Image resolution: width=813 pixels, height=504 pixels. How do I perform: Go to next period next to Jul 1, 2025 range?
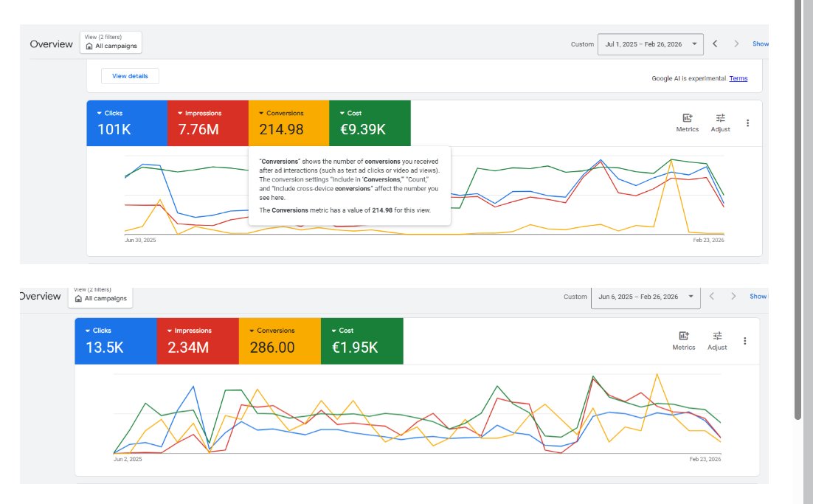pos(736,44)
